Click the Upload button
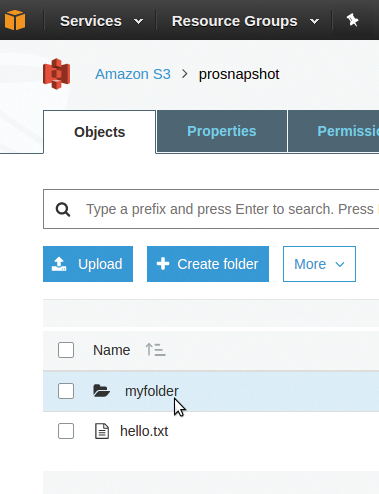 [x=88, y=264]
